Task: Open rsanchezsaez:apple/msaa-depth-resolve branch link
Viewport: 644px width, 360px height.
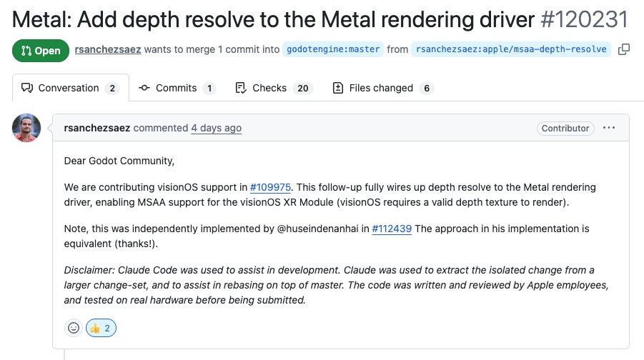Action: pyautogui.click(x=511, y=49)
